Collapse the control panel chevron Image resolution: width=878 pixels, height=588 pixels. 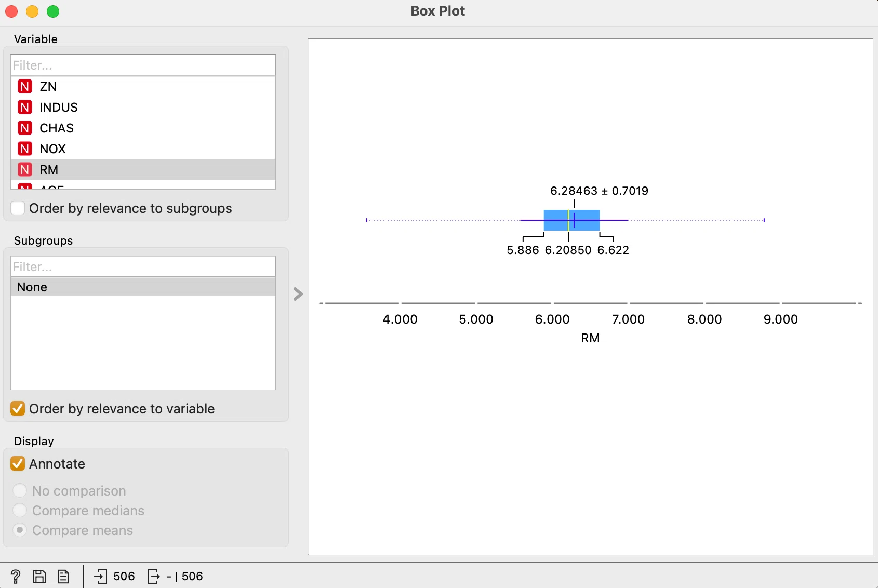tap(298, 294)
